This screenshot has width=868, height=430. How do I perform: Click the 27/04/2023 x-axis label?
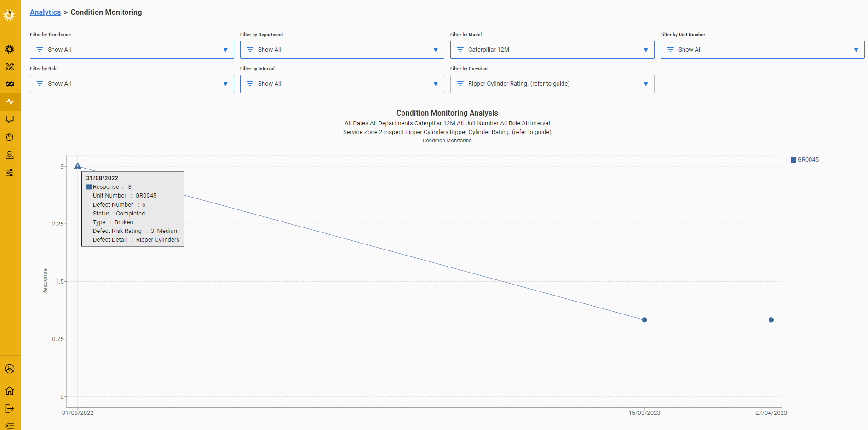coord(771,413)
